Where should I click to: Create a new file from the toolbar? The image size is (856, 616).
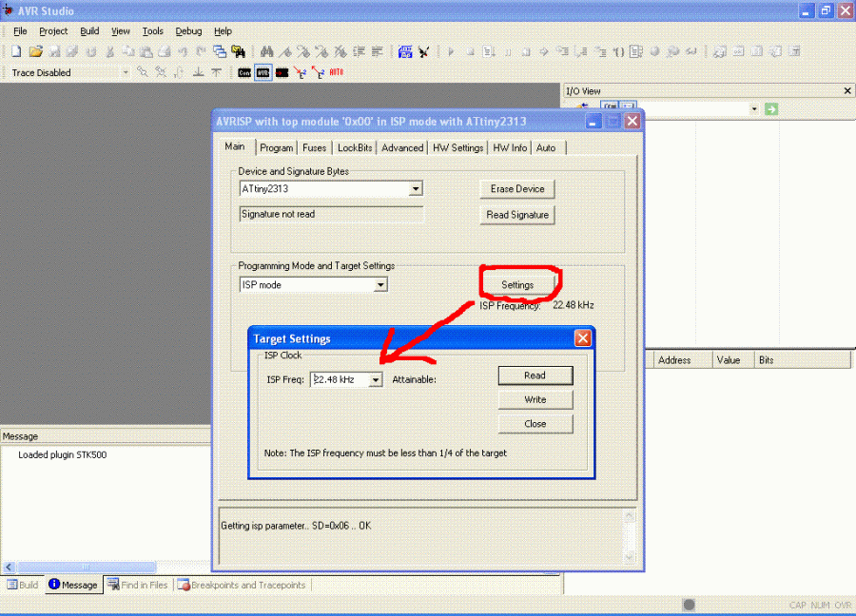point(16,51)
